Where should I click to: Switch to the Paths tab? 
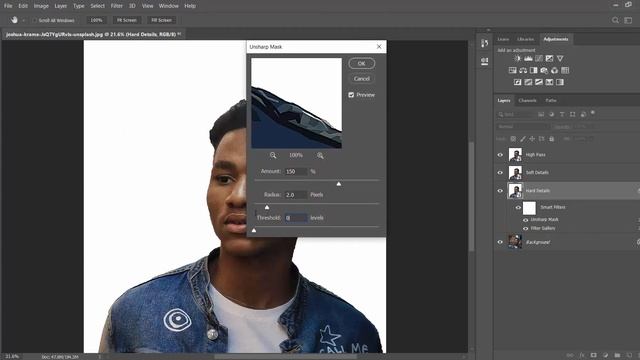(551, 100)
